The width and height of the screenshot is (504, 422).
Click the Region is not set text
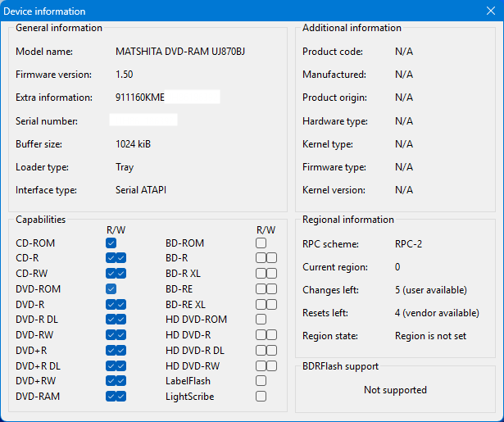(x=431, y=336)
